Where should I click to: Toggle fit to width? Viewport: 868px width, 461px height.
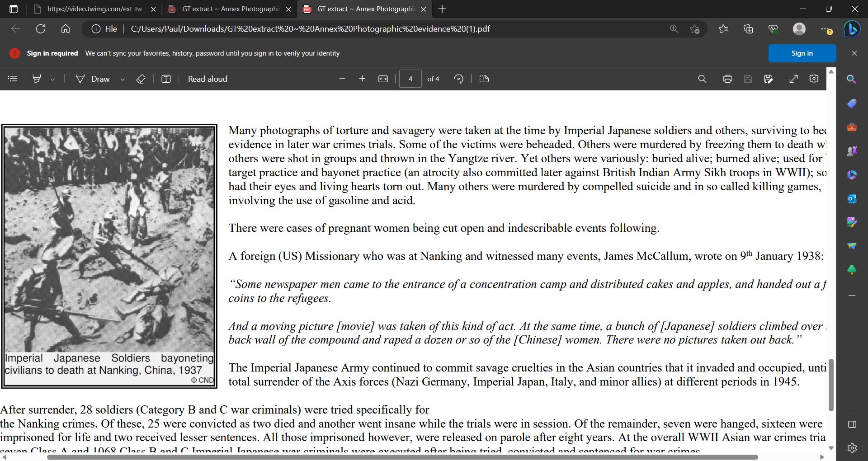383,79
